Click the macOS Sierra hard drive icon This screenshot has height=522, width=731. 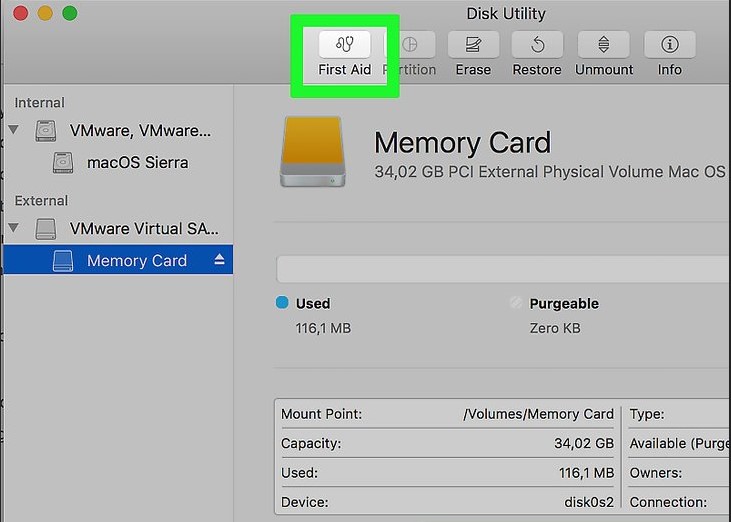[62, 163]
